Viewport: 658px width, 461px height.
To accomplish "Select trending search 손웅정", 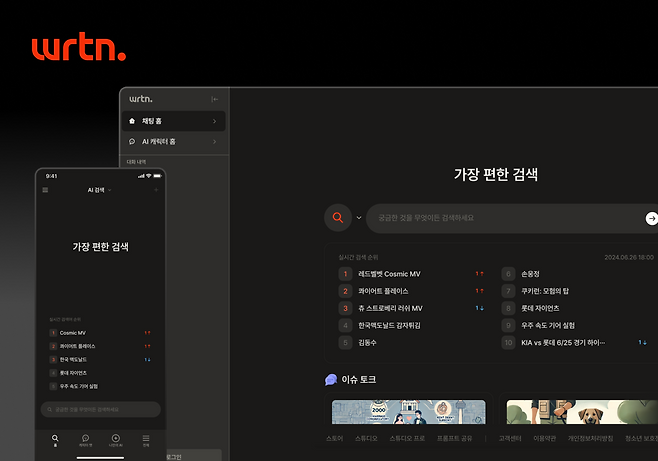I will (530, 274).
